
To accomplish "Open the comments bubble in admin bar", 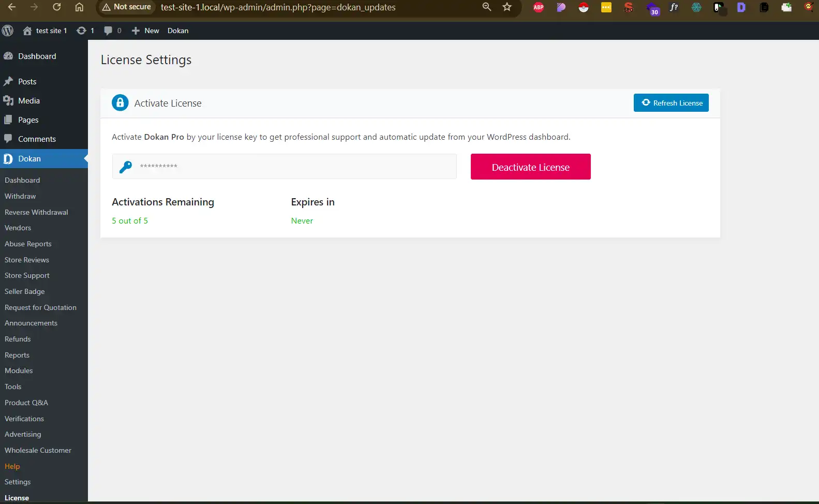I will point(113,31).
